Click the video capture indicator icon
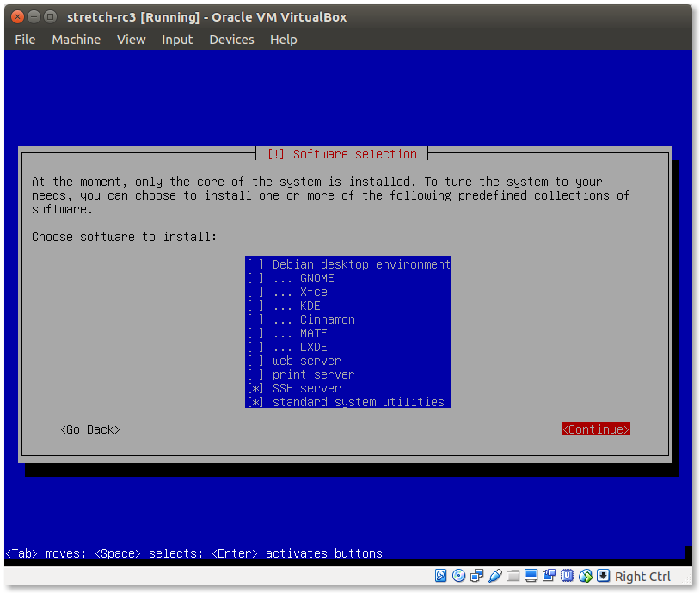The height and width of the screenshot is (593, 700). click(549, 576)
